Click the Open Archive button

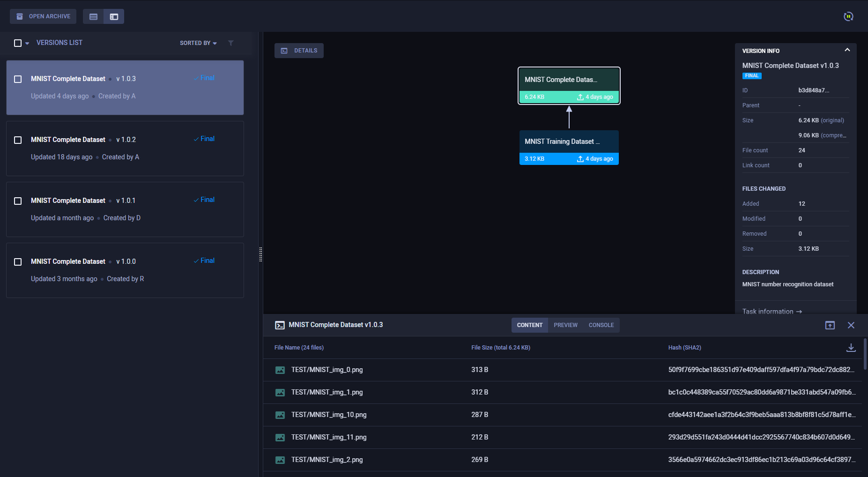pyautogui.click(x=43, y=16)
